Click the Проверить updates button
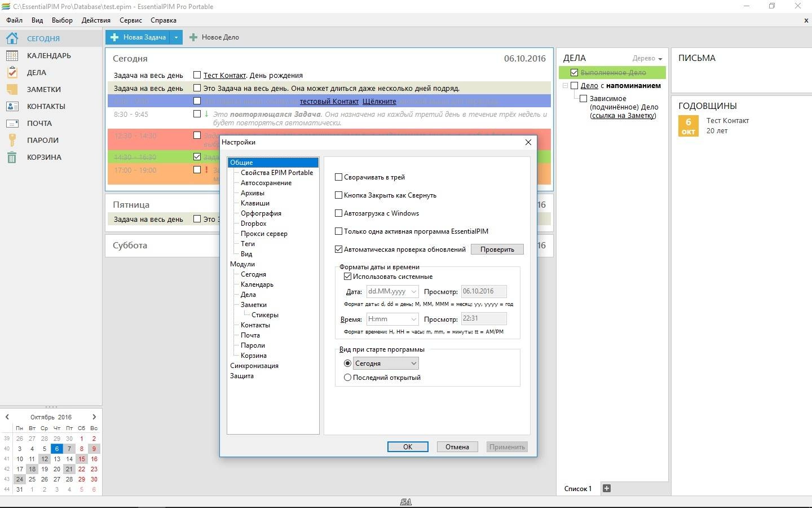Image resolution: width=812 pixels, height=508 pixels. (497, 249)
